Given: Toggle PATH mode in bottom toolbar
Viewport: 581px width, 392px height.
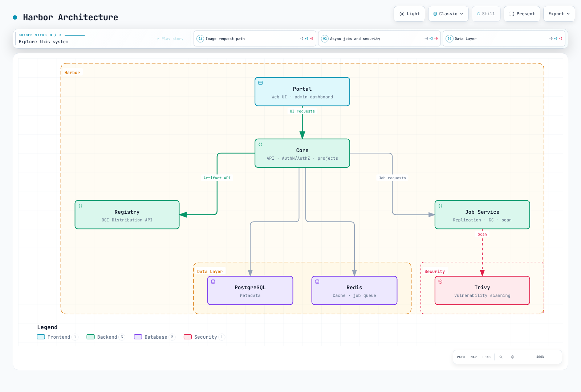Looking at the screenshot, I should pyautogui.click(x=461, y=357).
